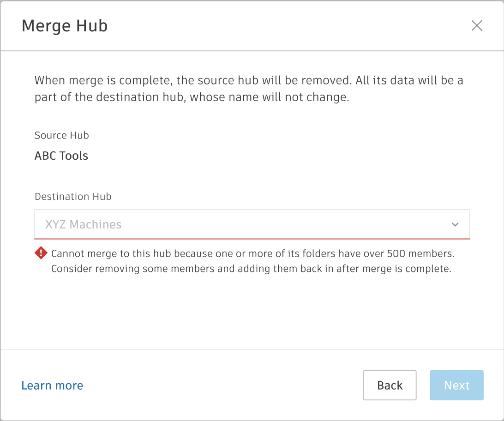The image size is (504, 421).
Task: Open the Learn more link
Action: click(52, 385)
